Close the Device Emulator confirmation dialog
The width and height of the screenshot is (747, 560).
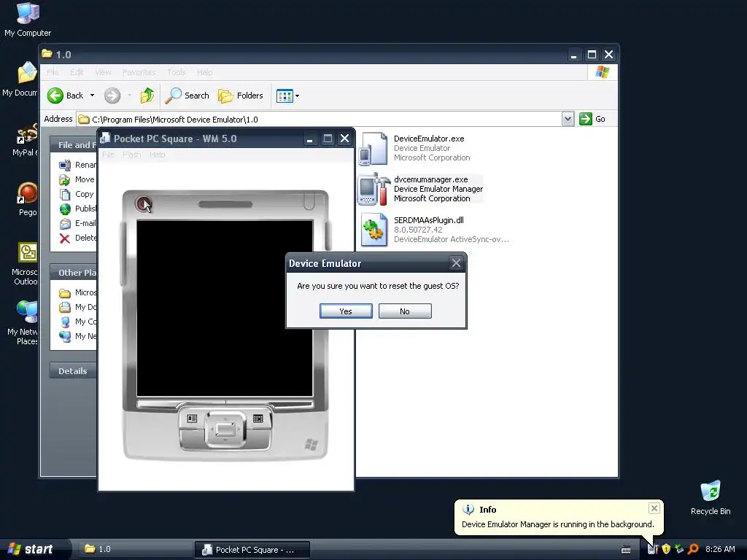click(456, 262)
